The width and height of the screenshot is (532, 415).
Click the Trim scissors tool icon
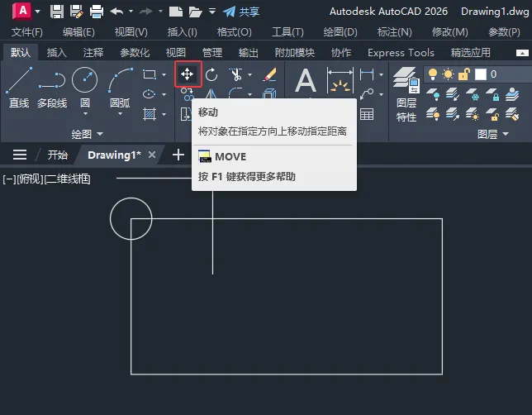tap(236, 74)
